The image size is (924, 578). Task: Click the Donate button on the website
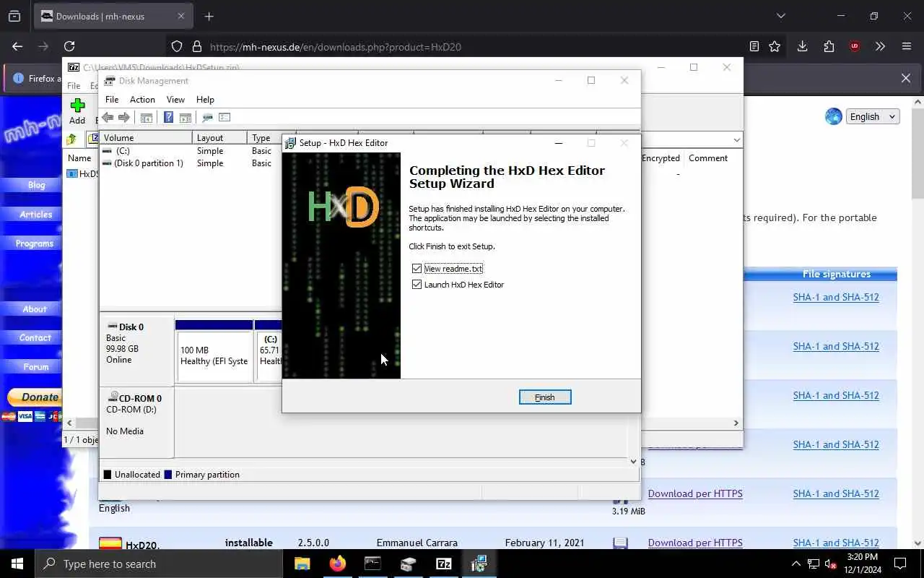coord(35,397)
